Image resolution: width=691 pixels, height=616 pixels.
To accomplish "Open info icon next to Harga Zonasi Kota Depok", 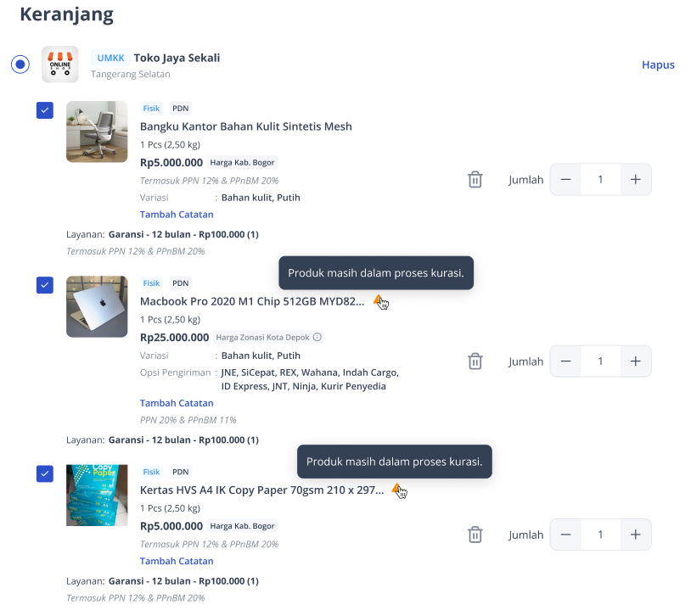I will point(317,337).
